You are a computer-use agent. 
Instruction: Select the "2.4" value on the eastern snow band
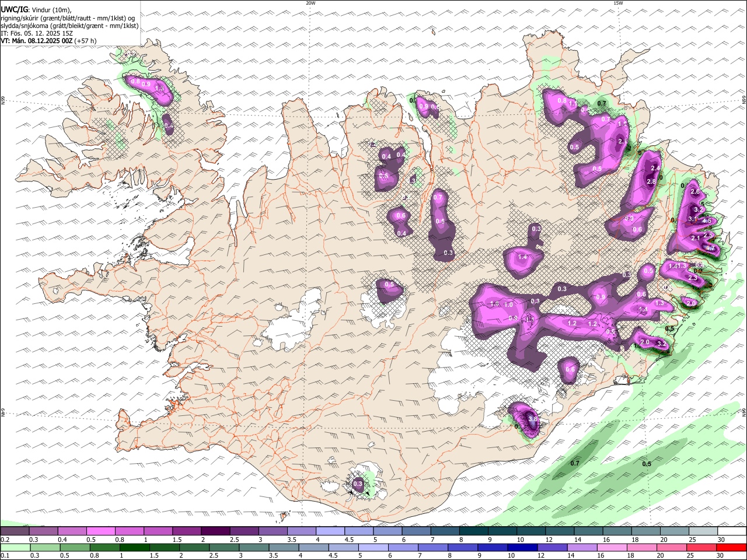coord(655,169)
